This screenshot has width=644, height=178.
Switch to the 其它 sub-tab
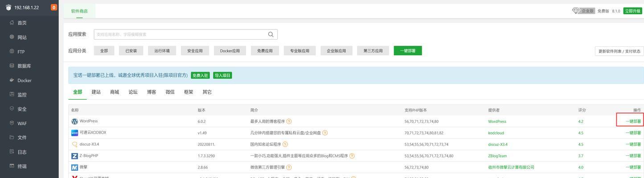point(207,92)
